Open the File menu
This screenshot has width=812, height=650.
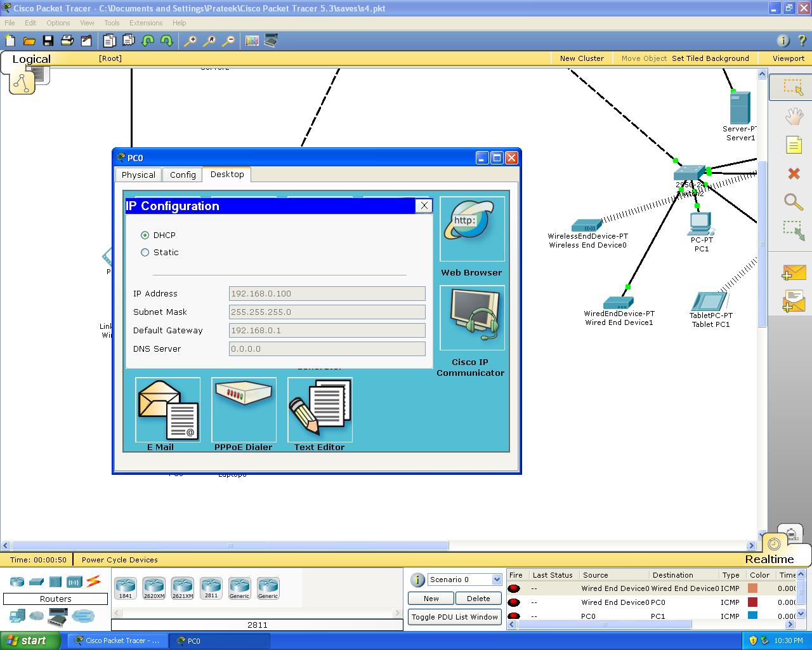point(10,23)
